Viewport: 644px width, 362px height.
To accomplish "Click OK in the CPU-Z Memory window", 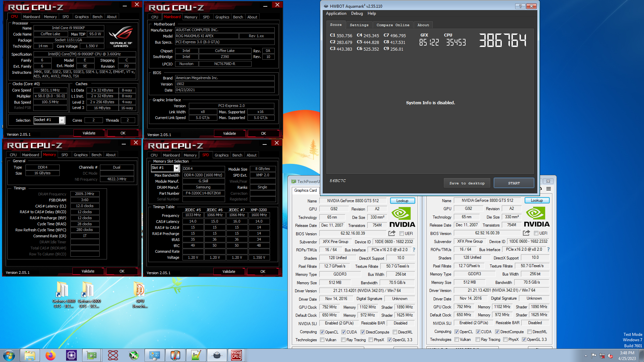I will click(122, 271).
